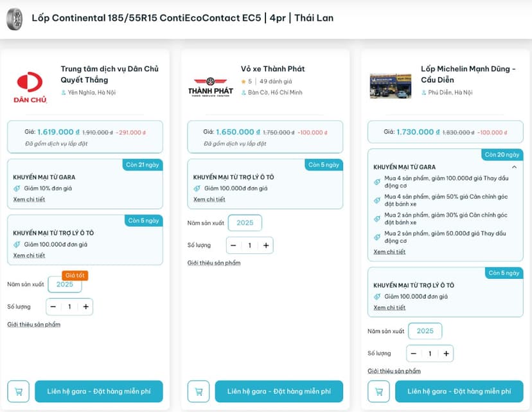Decrease quantity in Thành Phát card
This screenshot has width=532, height=412.
point(233,246)
